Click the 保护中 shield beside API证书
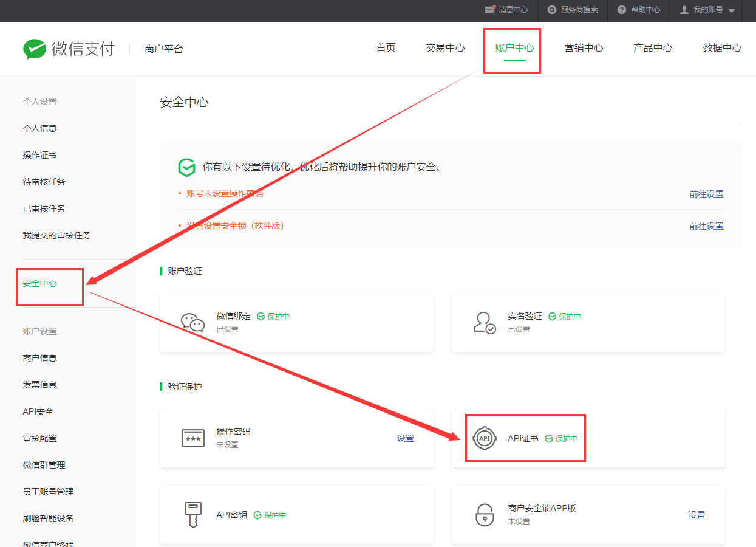 pyautogui.click(x=549, y=438)
